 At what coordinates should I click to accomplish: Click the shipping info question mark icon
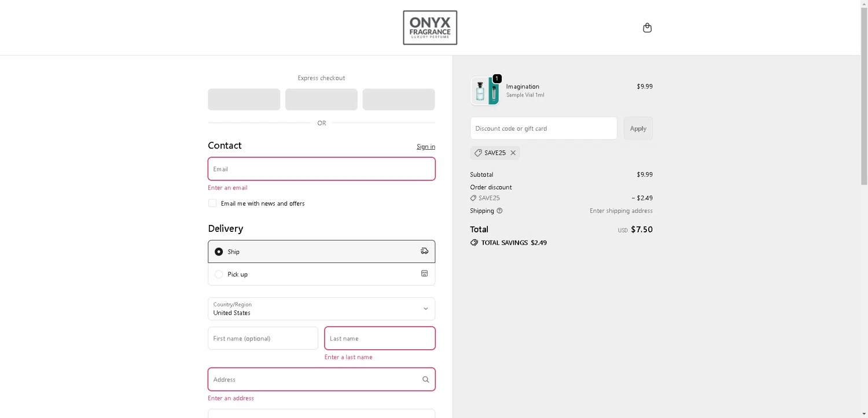pos(499,210)
